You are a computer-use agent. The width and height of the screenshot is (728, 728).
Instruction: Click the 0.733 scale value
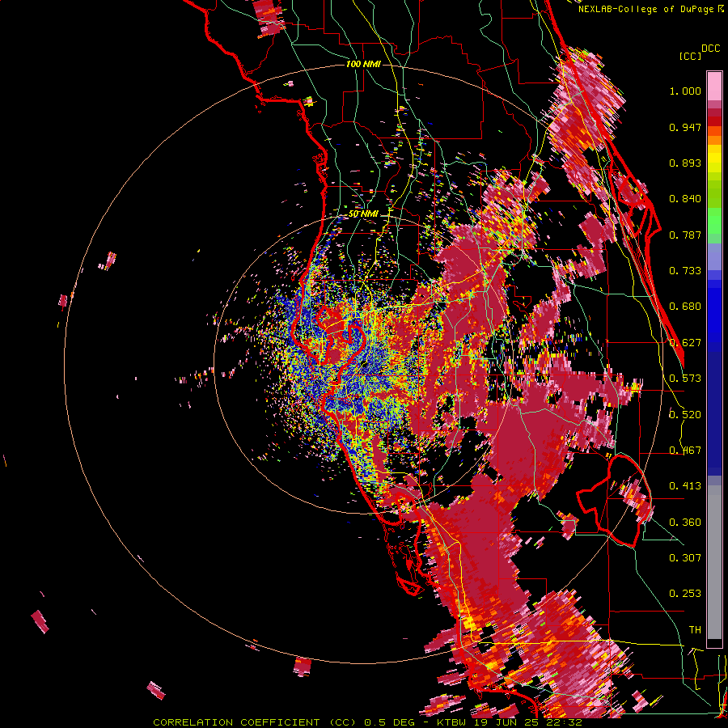685,271
